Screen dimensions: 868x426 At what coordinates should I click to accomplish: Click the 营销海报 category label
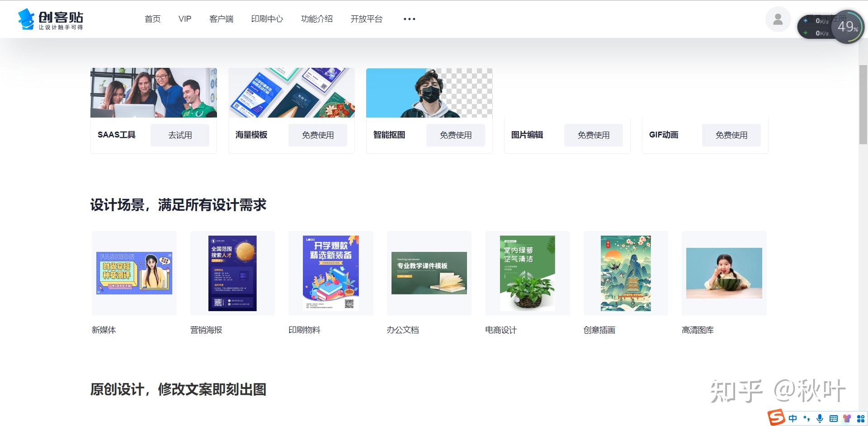[207, 330]
